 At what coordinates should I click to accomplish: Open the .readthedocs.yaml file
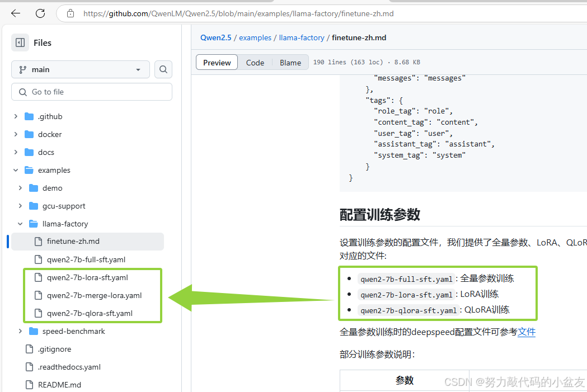coord(69,367)
